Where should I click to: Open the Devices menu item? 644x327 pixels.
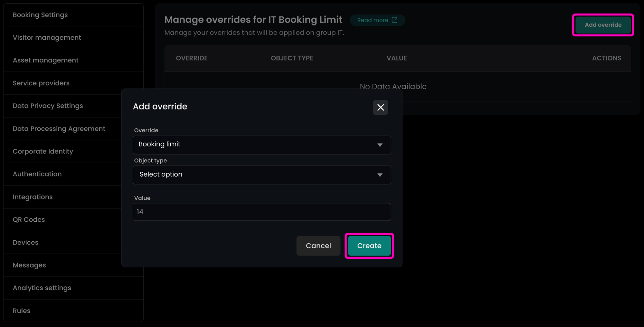pos(25,242)
